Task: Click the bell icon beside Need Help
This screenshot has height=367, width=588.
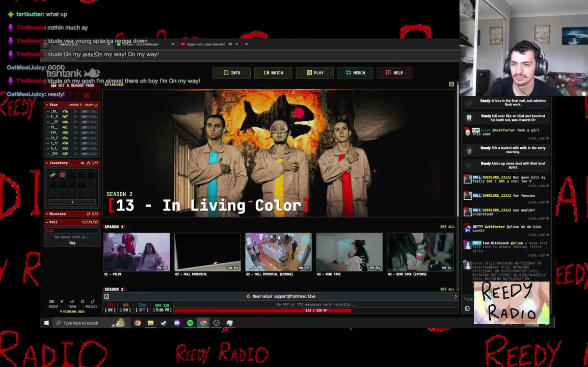Action: tap(248, 297)
